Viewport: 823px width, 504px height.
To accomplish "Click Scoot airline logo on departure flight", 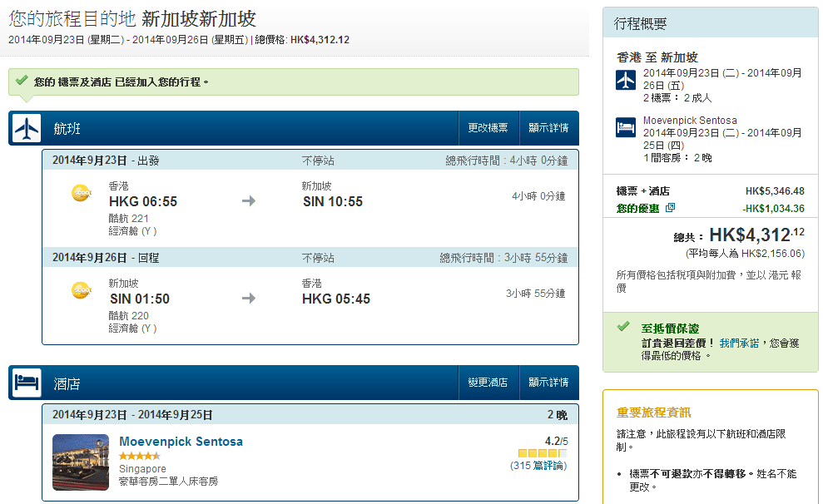I will [x=81, y=193].
